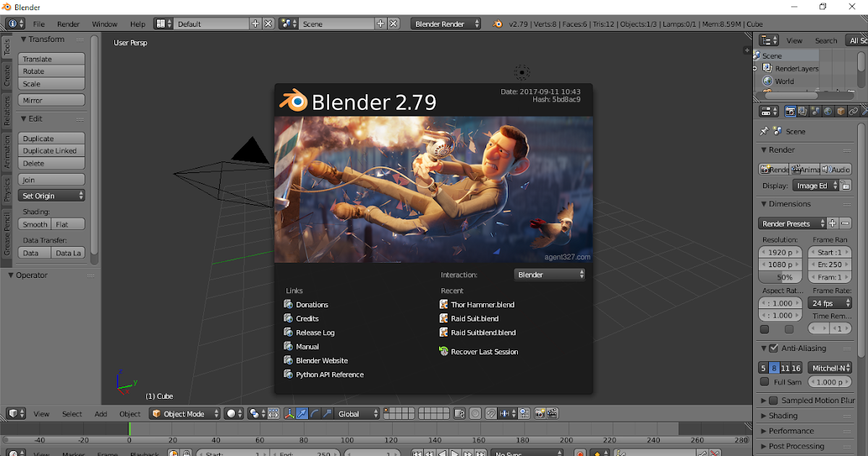Add a new scene
The image size is (868, 456).
coord(380,24)
